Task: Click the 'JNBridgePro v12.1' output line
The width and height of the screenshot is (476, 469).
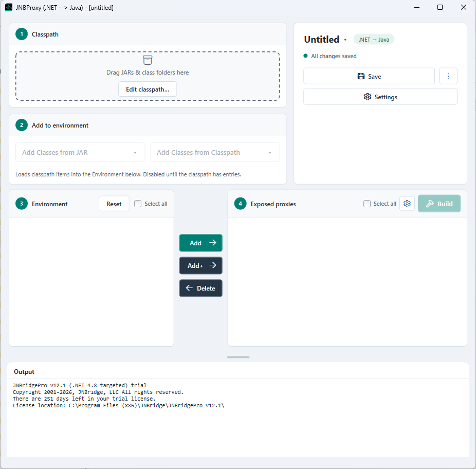Action: 80,385
